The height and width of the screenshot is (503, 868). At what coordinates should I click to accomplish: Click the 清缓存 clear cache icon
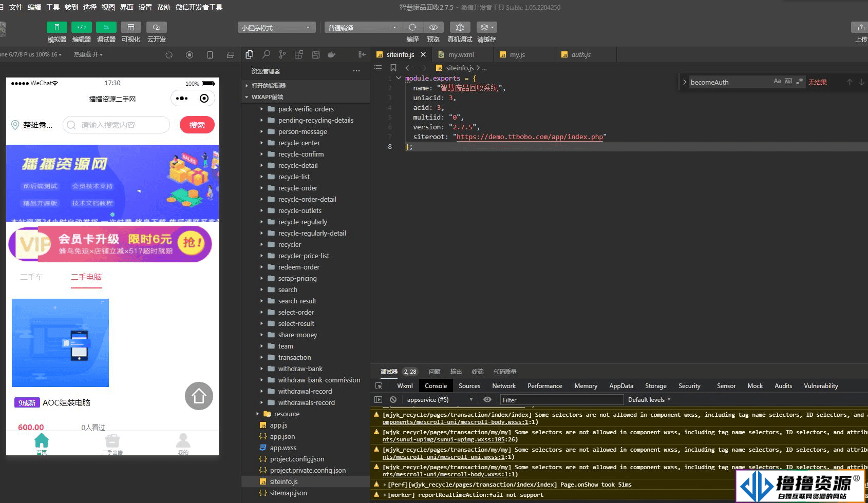(486, 27)
